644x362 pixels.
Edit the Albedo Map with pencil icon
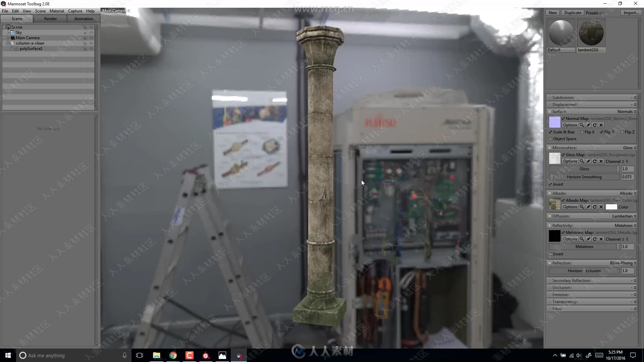click(588, 207)
